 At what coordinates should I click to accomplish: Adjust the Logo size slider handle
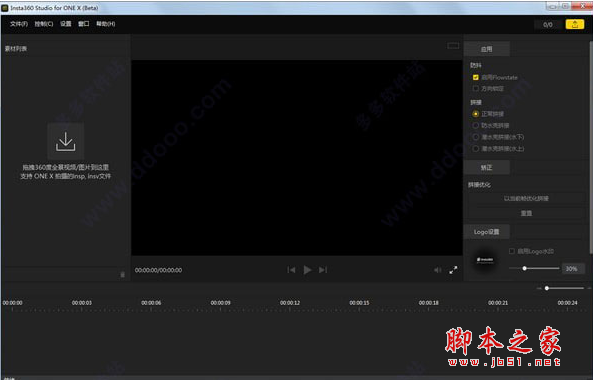(525, 268)
